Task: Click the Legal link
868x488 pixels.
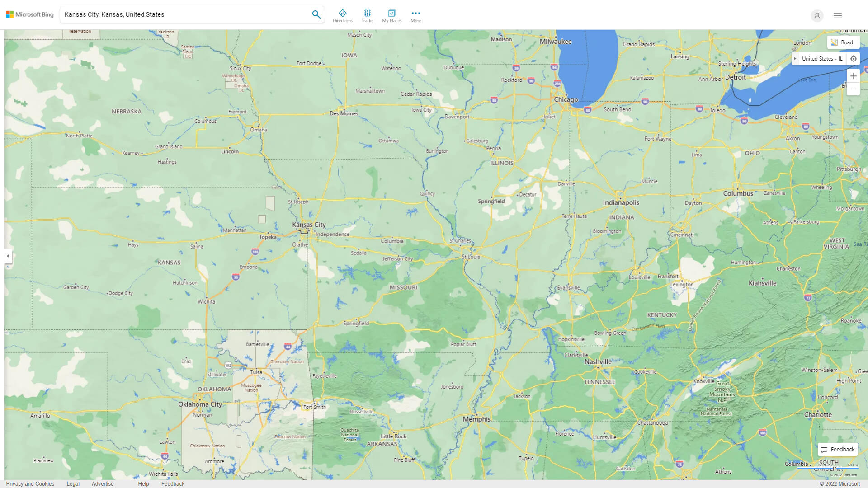Action: coord(73,483)
